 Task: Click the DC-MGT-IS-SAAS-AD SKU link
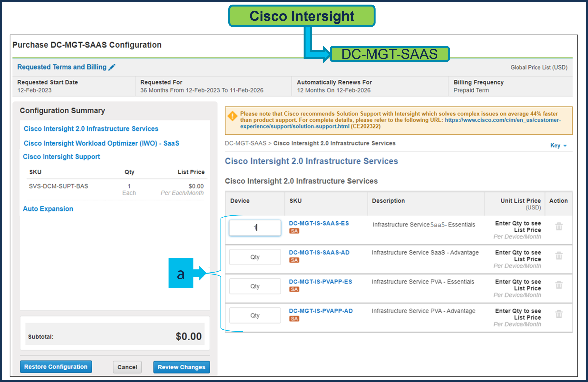pos(319,253)
